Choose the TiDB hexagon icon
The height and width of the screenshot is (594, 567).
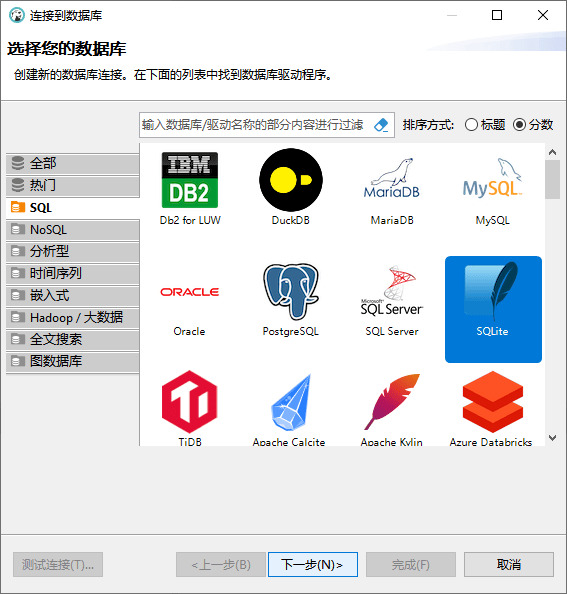tap(189, 402)
